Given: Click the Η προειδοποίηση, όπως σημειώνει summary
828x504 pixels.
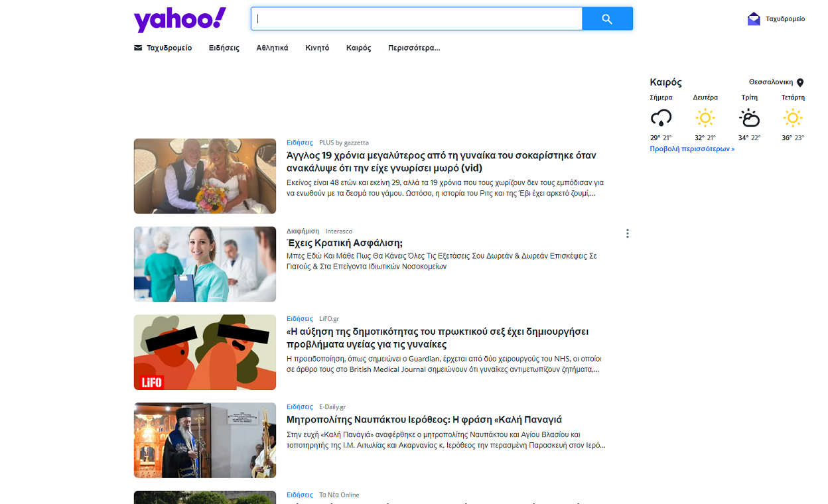Looking at the screenshot, I should pos(443,364).
